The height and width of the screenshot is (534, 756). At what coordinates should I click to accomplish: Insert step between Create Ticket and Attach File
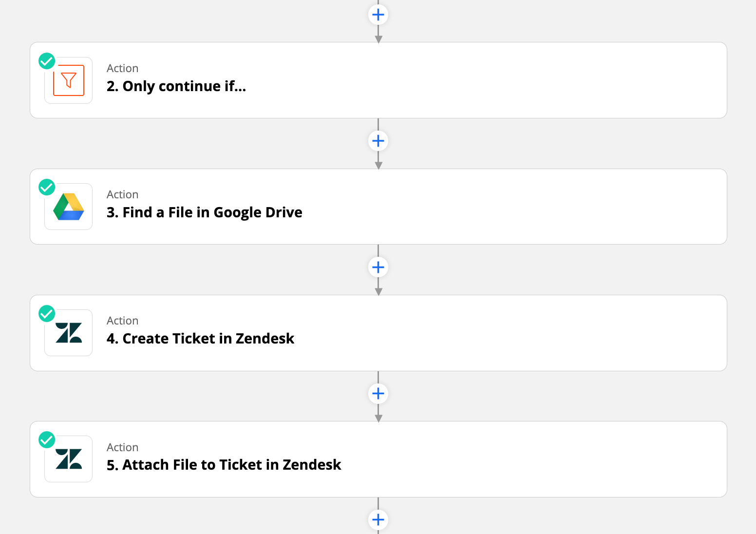pyautogui.click(x=378, y=393)
